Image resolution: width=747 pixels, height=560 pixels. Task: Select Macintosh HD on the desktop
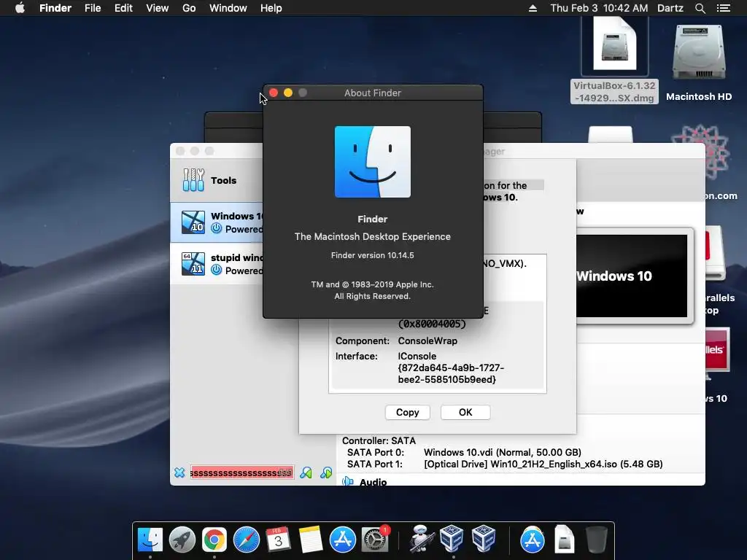(699, 62)
